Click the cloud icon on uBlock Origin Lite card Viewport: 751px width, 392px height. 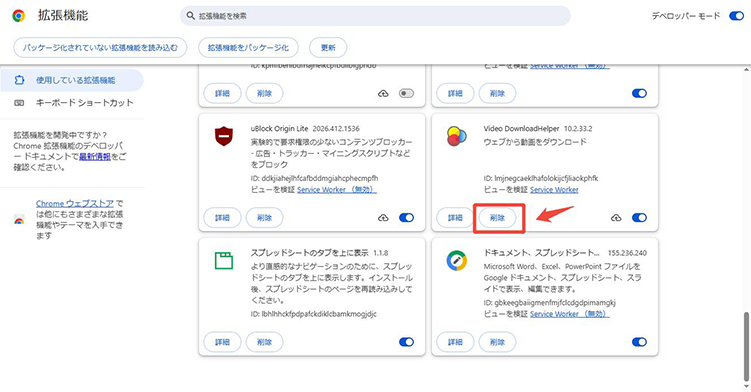tap(383, 218)
